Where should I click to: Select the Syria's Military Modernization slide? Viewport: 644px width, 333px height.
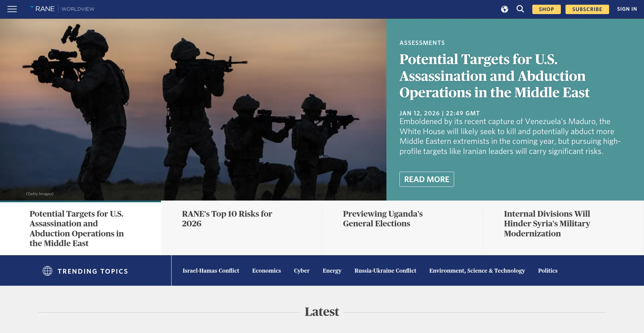tap(547, 223)
